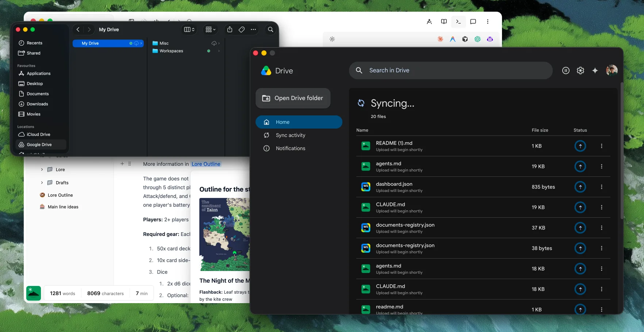Select Downloads in Finder sidebar
This screenshot has height=332, width=644.
click(x=41, y=104)
